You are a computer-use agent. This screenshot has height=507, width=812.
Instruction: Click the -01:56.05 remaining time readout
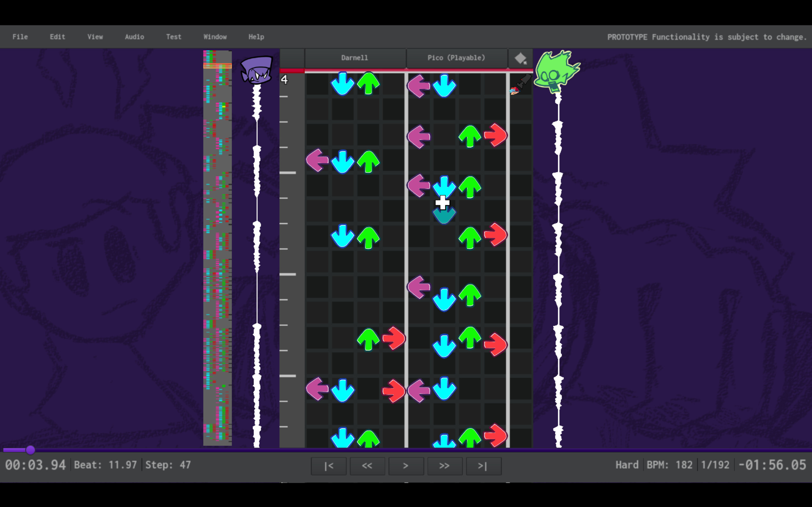pyautogui.click(x=772, y=465)
